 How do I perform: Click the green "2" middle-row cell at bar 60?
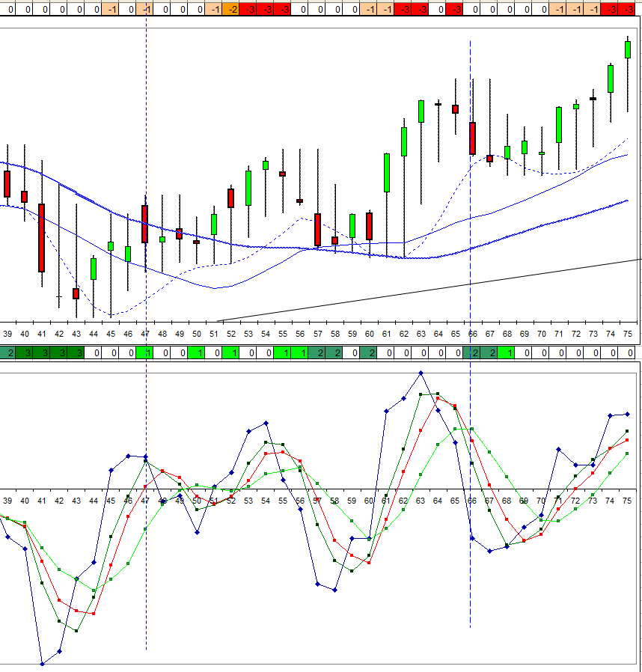(369, 353)
